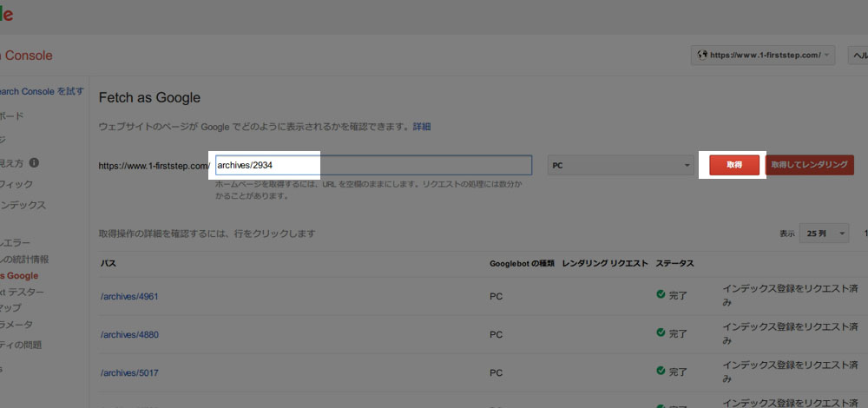This screenshot has height=408, width=868.
Task: Open the PC Googlebot type dropdown
Action: pos(621,165)
